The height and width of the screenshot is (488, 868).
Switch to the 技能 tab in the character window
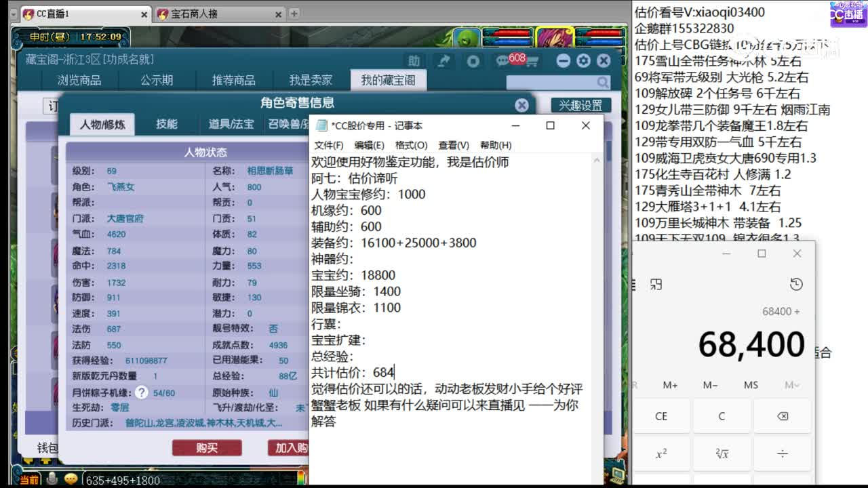click(167, 124)
